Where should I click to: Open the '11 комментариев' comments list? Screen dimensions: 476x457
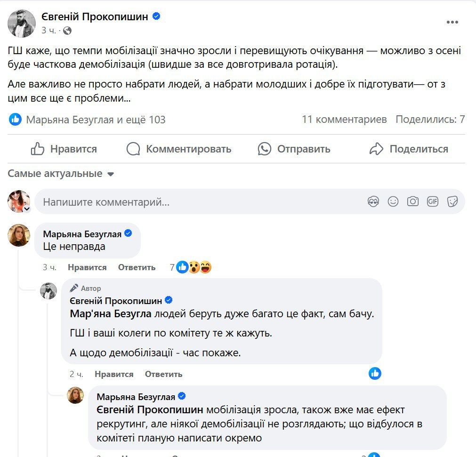[x=345, y=120]
